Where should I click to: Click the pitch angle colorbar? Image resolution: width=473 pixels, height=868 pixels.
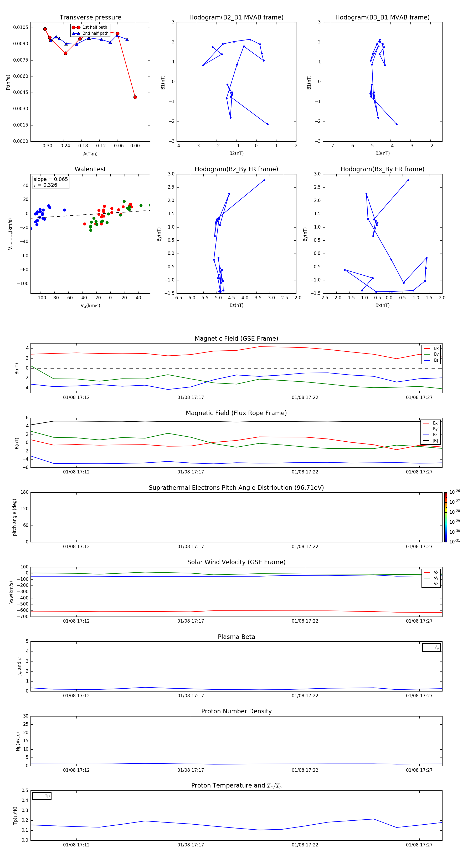point(446,517)
